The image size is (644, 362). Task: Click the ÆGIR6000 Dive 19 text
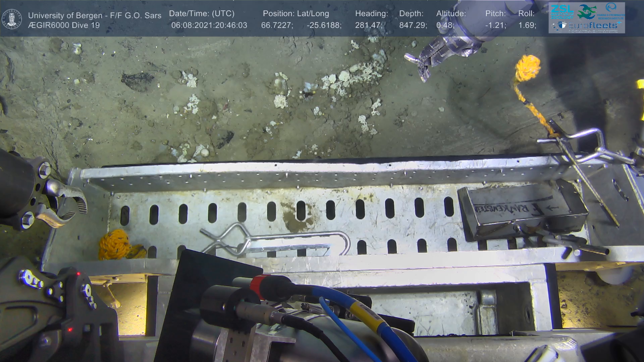(64, 25)
